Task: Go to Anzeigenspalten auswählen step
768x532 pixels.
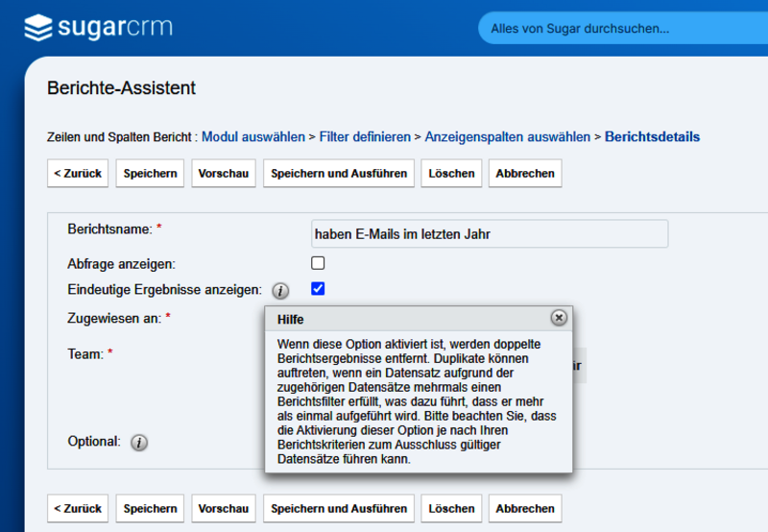Action: (508, 136)
